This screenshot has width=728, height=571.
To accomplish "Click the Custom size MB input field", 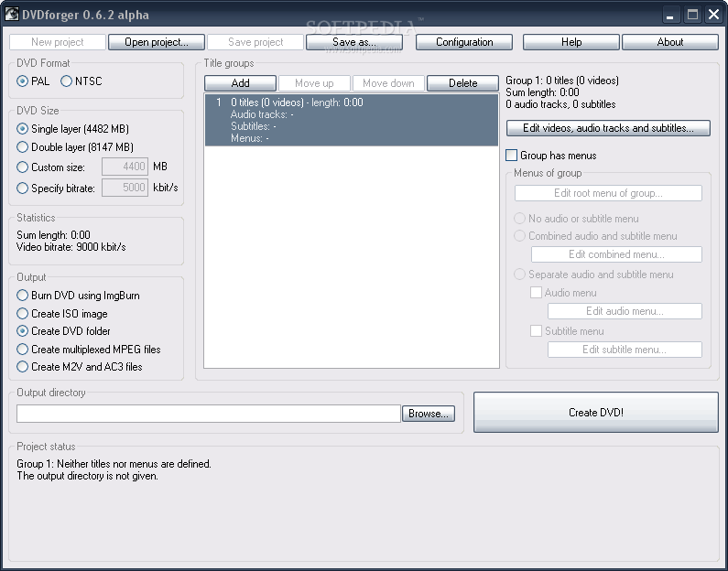I will (x=125, y=167).
